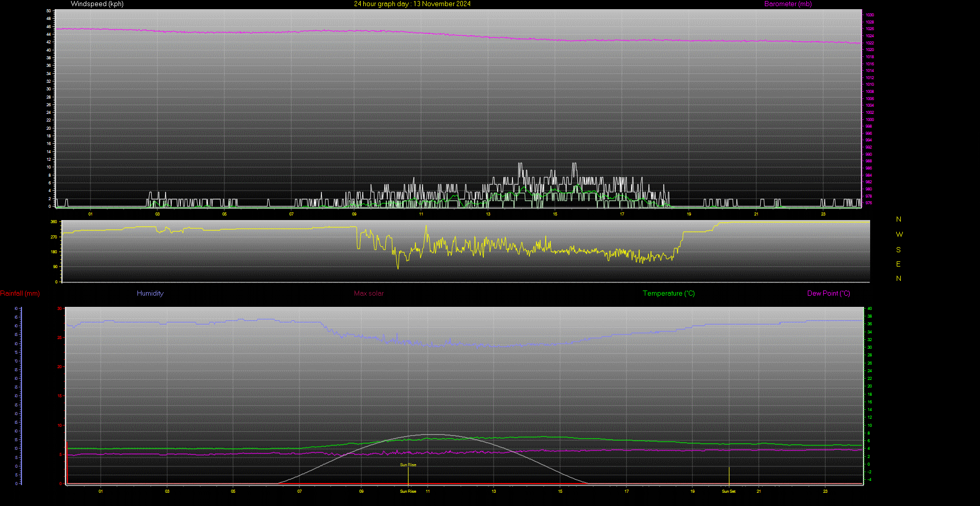Image resolution: width=980 pixels, height=506 pixels.
Task: Click the "S" compass direction label
Action: tap(898, 250)
